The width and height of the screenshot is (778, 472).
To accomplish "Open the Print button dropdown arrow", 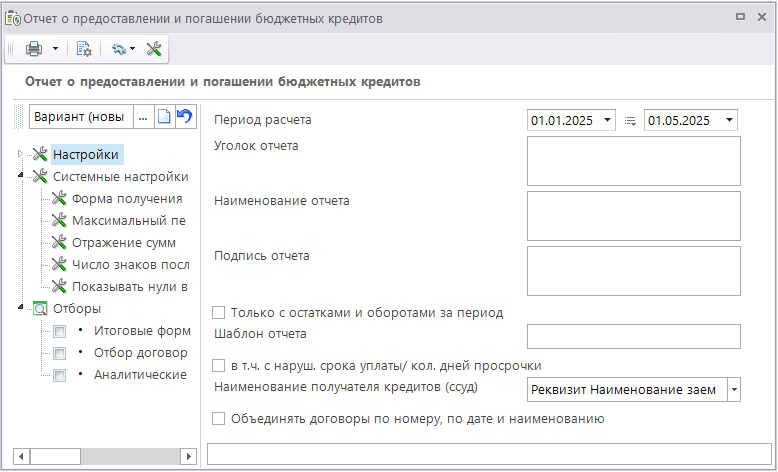I will point(55,48).
